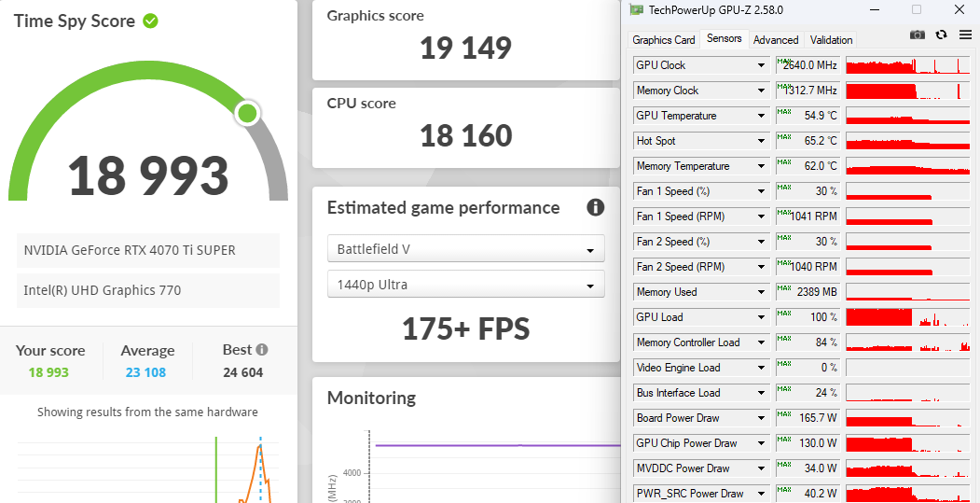Click the GPU-Z title bar app icon
This screenshot has height=503, width=980.
[x=636, y=9]
